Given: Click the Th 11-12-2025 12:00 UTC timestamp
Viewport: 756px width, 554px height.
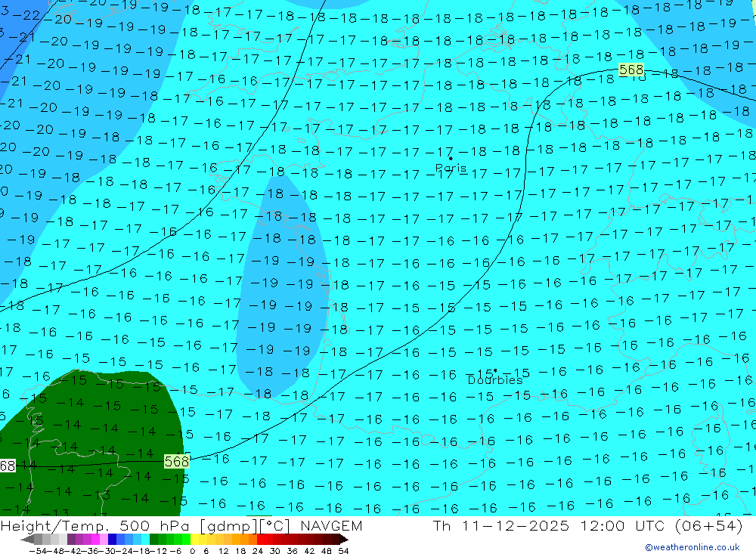Looking at the screenshot, I should click(587, 525).
